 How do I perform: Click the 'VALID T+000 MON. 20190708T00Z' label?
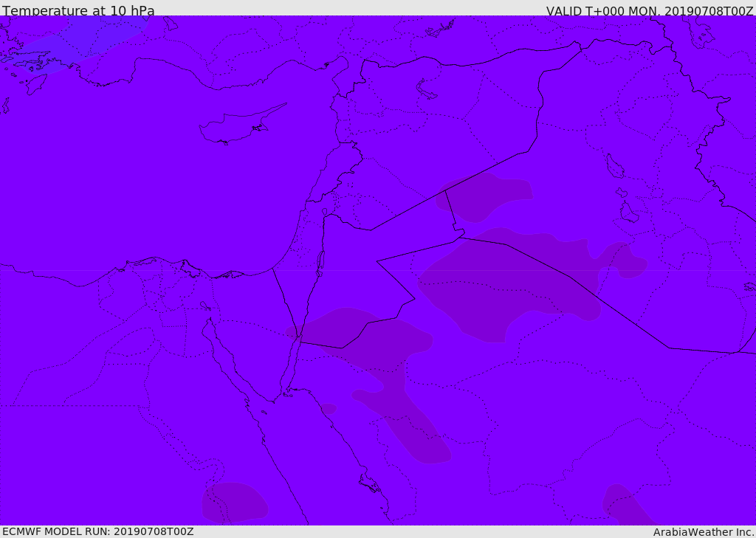pos(650,11)
